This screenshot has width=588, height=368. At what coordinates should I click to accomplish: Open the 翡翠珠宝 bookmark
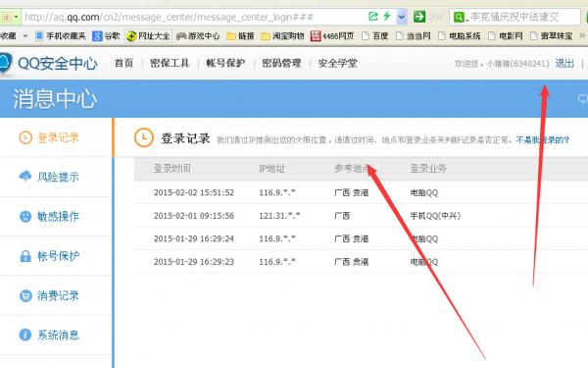click(552, 36)
